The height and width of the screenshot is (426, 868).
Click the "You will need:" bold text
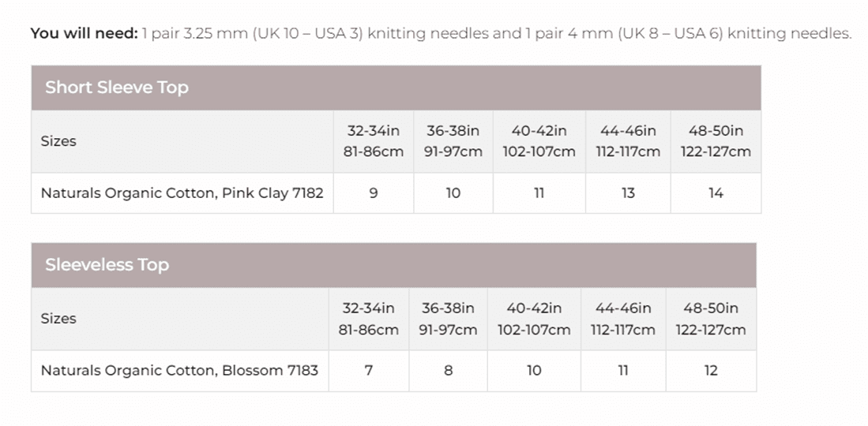coord(84,33)
